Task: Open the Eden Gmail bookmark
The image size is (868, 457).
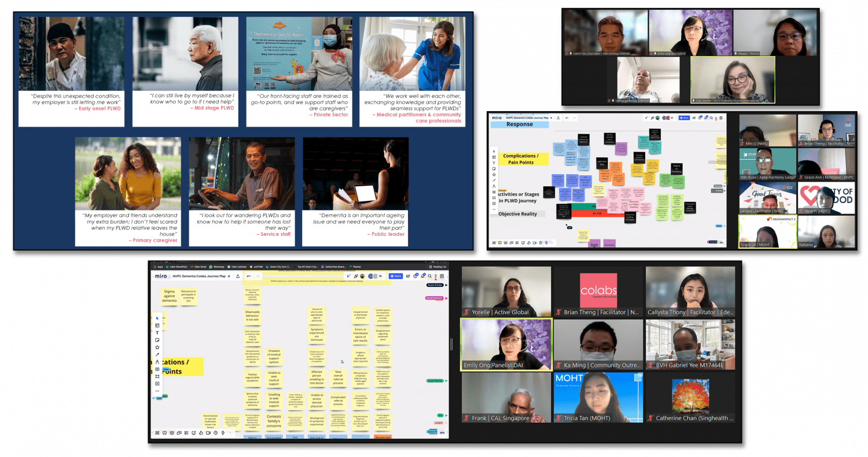Action: point(200,267)
